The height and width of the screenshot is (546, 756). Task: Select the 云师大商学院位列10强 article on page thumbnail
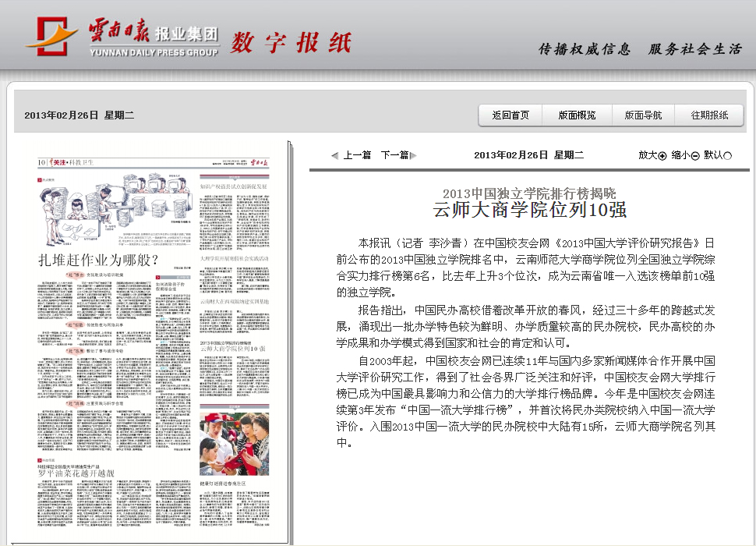point(233,348)
